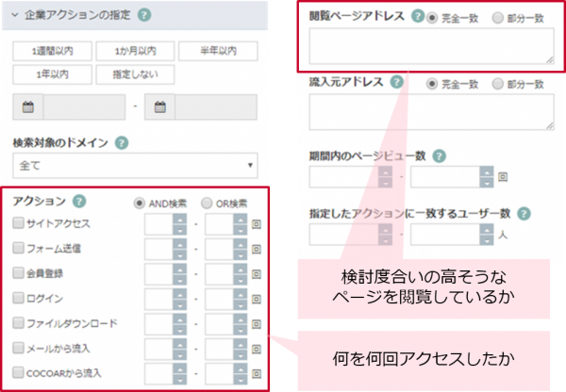Open help icon beside 閲覧ページアドレス
This screenshot has width=566, height=392.
click(x=418, y=16)
